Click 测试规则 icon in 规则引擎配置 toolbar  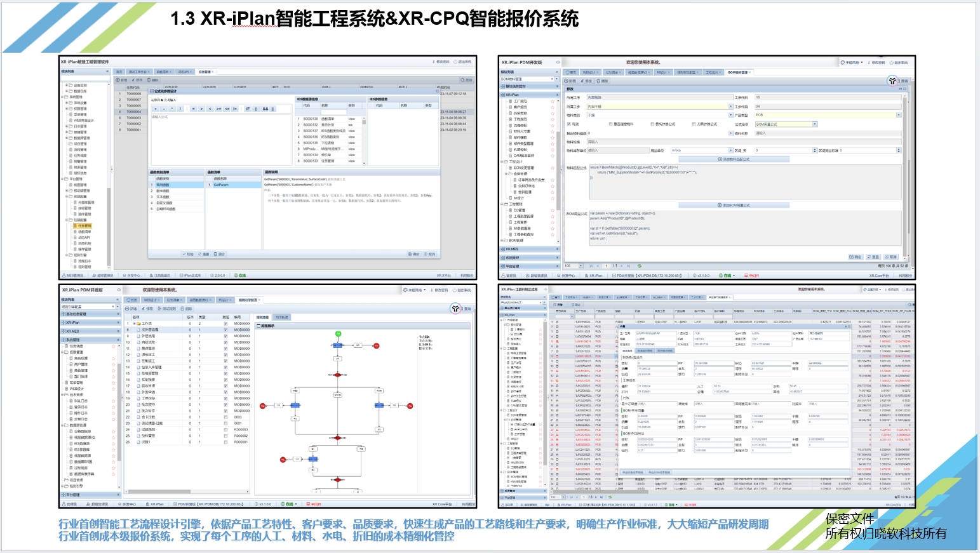159,309
